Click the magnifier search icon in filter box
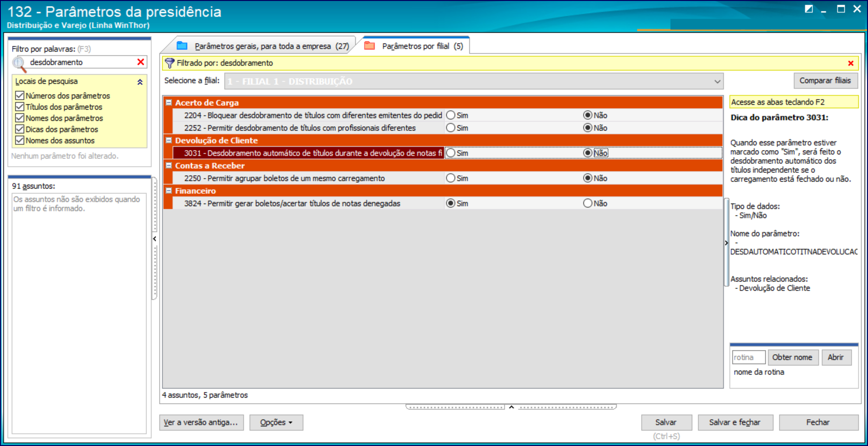Viewport: 868px width, 446px height. coord(19,64)
